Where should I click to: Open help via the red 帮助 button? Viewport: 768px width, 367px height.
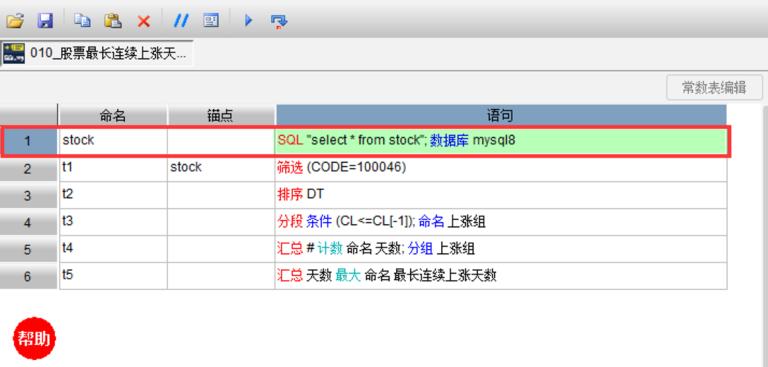(x=34, y=339)
